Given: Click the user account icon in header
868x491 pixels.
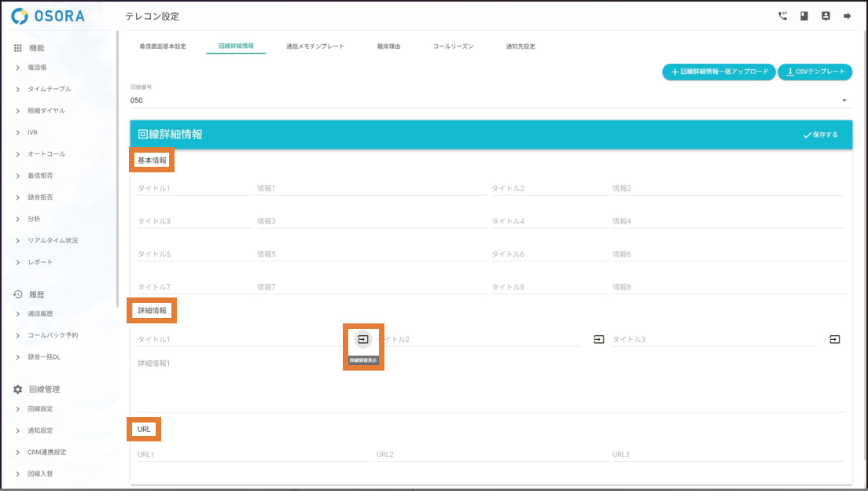Looking at the screenshot, I should (x=826, y=16).
